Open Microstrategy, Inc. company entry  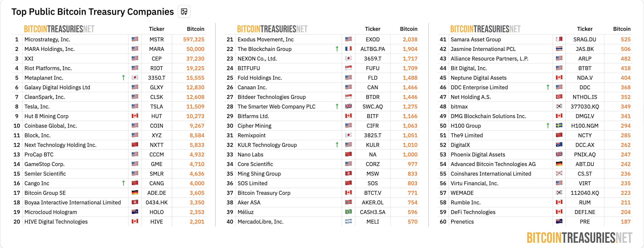coord(47,40)
